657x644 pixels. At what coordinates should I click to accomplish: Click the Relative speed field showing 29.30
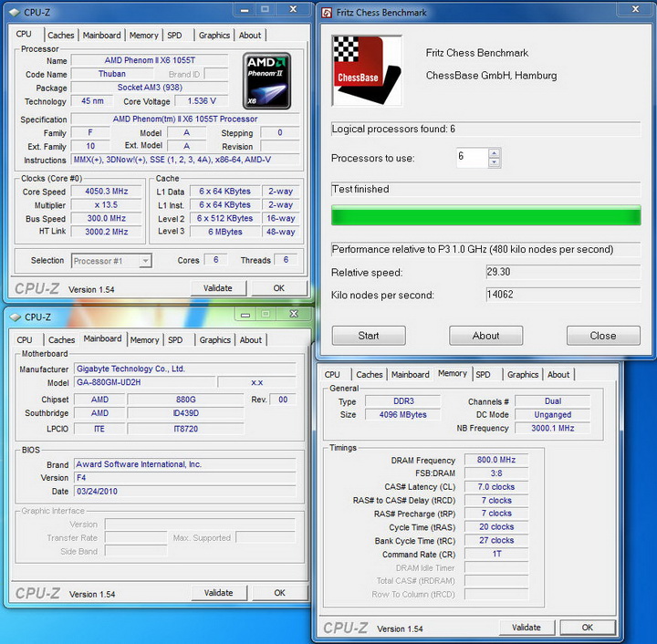pyautogui.click(x=563, y=272)
